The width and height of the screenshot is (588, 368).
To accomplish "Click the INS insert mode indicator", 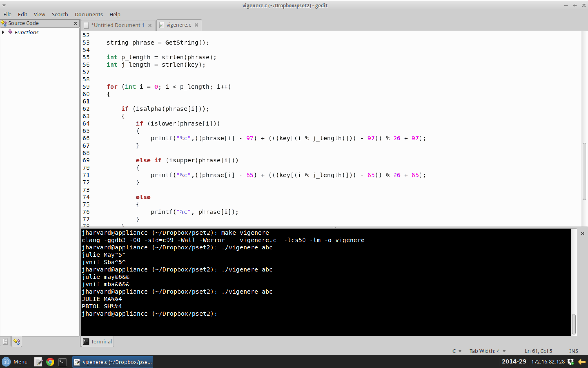I will pyautogui.click(x=574, y=351).
